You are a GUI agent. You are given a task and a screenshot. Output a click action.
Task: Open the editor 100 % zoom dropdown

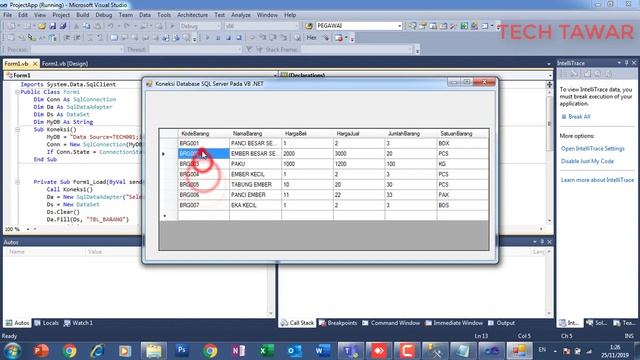(x=28, y=229)
